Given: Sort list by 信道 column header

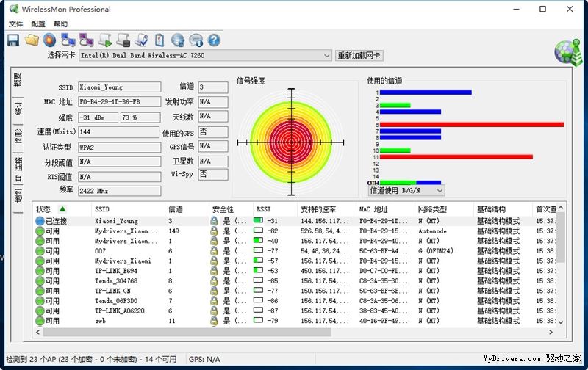Looking at the screenshot, I should (187, 209).
